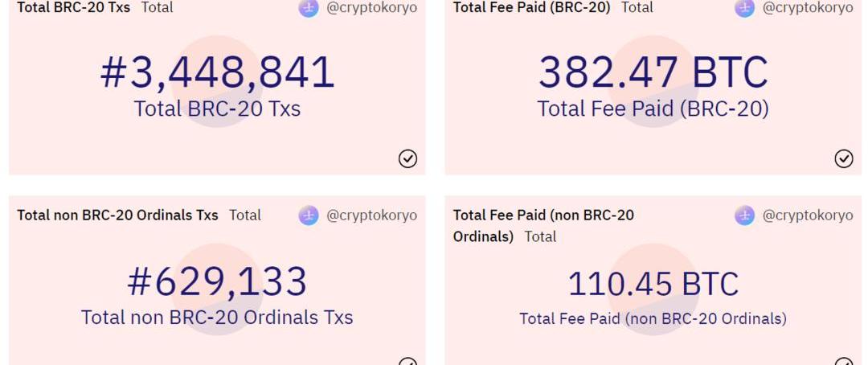Click the checkmark circle icon in Total BRC-20 Txs panel
The width and height of the screenshot is (868, 365).
click(408, 159)
